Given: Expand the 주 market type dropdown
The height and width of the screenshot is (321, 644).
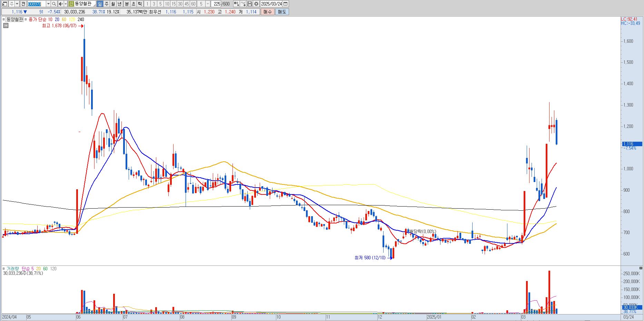Looking at the screenshot, I should coord(17,4).
